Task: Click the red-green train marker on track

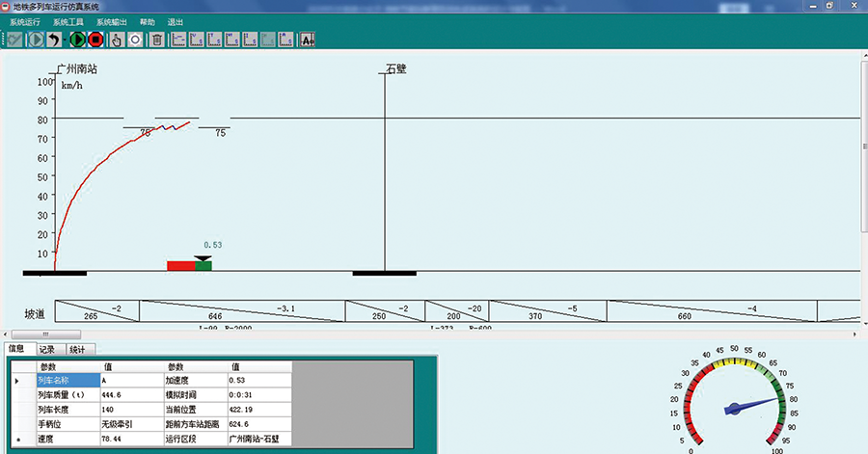Action: coord(189,265)
